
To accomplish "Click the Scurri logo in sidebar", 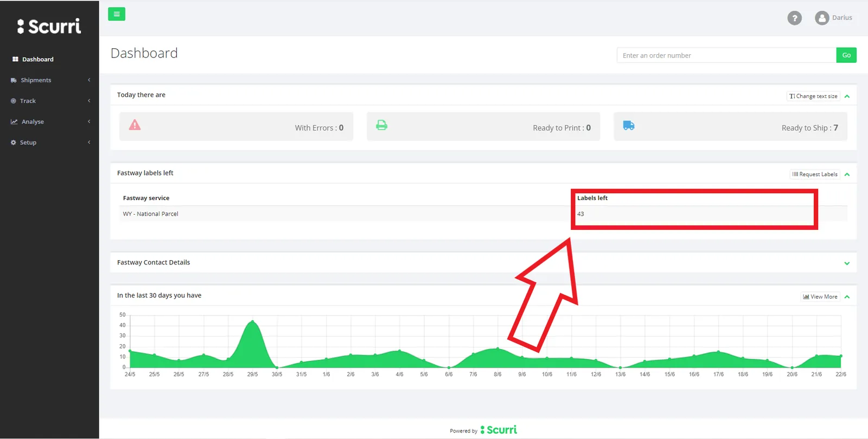I will (x=49, y=26).
